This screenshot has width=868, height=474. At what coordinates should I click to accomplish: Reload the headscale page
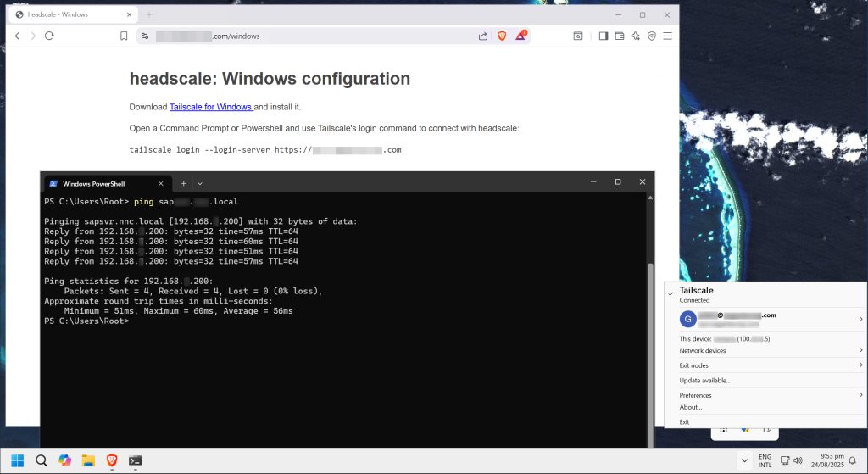(x=49, y=36)
